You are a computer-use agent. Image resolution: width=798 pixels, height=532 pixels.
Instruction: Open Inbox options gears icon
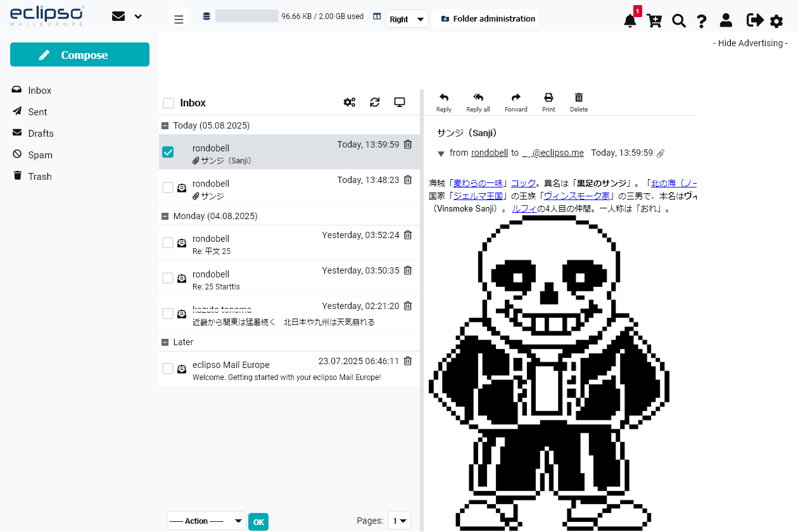click(350, 102)
